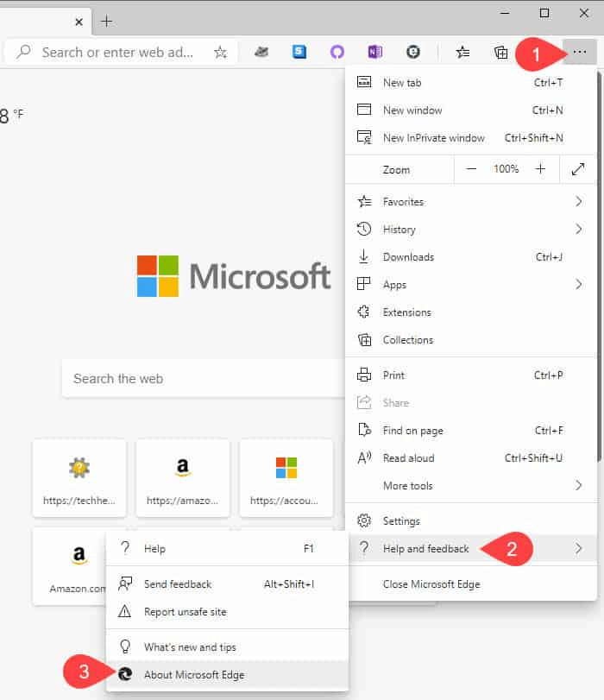Image resolution: width=604 pixels, height=700 pixels.
Task: Expand the Apps submenu
Action: point(470,285)
